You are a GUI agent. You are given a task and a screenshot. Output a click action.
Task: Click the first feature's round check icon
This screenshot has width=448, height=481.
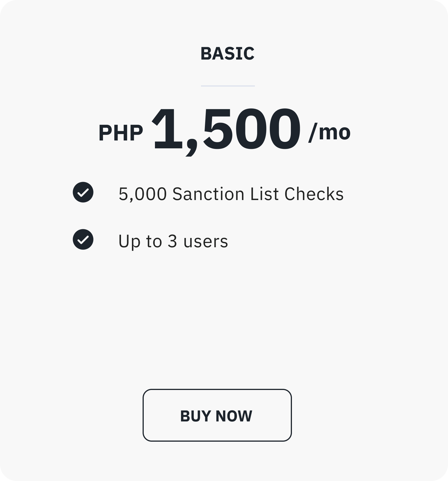83,192
